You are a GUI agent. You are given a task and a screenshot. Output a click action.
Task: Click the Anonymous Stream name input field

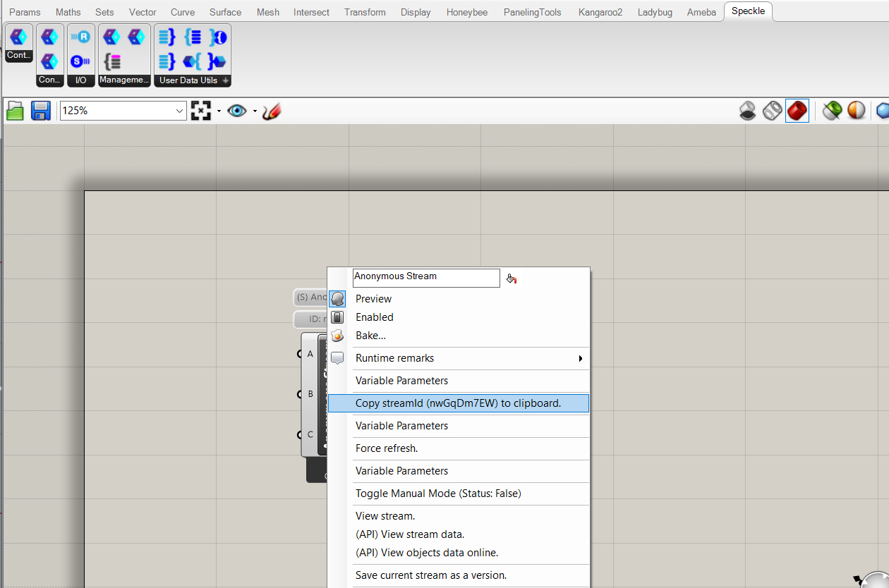point(425,277)
